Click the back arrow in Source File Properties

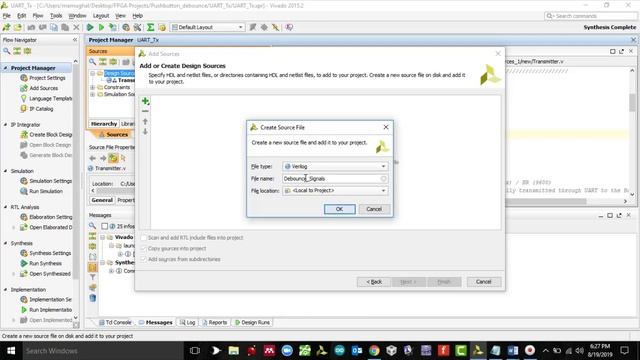click(x=93, y=158)
